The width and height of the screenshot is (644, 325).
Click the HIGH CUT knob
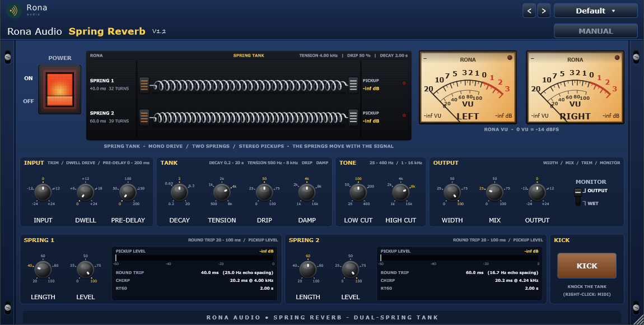point(400,192)
